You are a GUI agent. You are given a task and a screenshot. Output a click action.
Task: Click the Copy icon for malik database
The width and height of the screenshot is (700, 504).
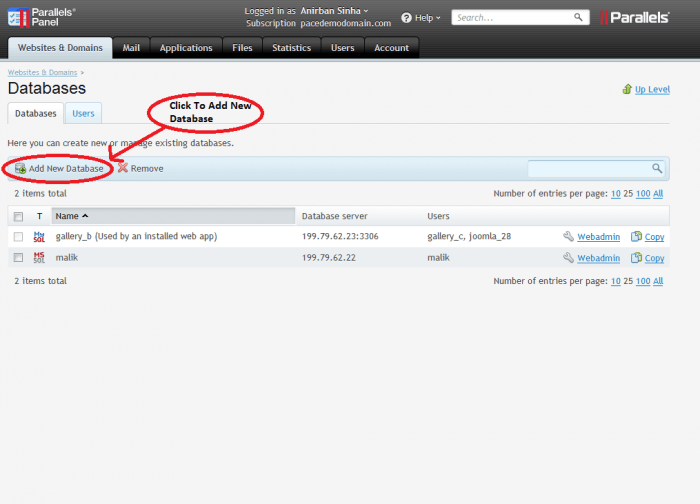[x=636, y=258]
